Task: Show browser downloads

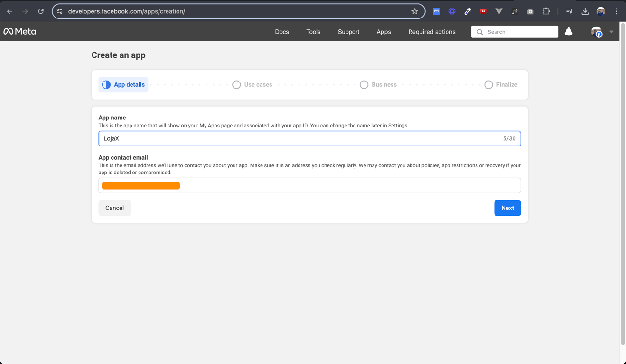Action: (x=585, y=11)
